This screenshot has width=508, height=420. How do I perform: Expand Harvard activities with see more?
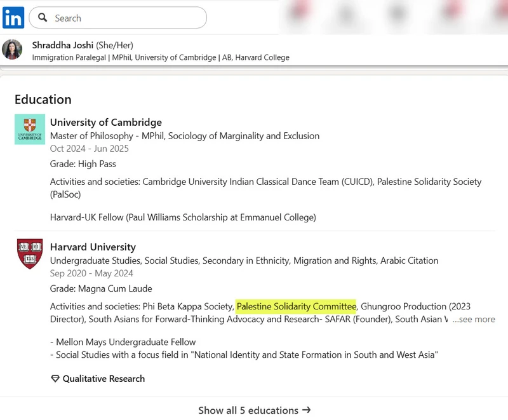(474, 320)
